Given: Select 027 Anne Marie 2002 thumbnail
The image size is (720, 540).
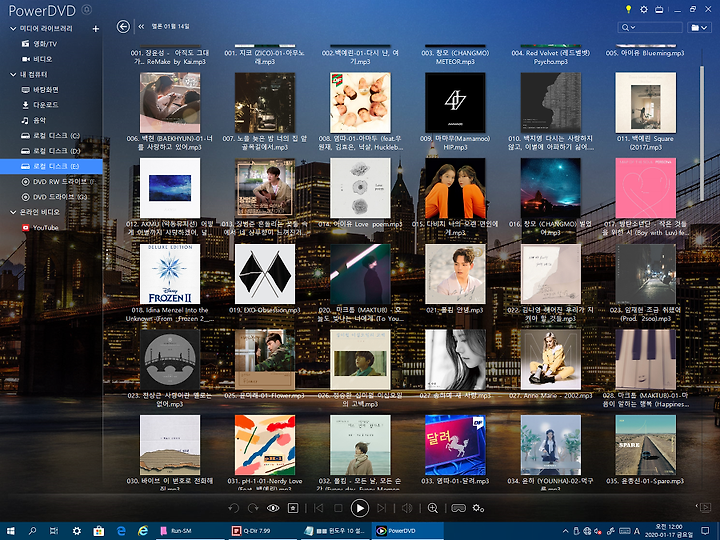Looking at the screenshot, I should point(551,360).
